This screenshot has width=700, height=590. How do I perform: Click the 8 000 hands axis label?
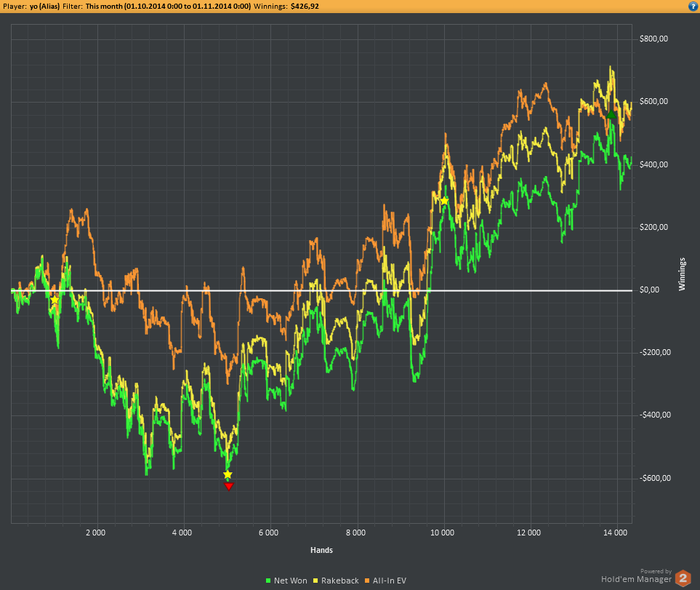pyautogui.click(x=355, y=533)
